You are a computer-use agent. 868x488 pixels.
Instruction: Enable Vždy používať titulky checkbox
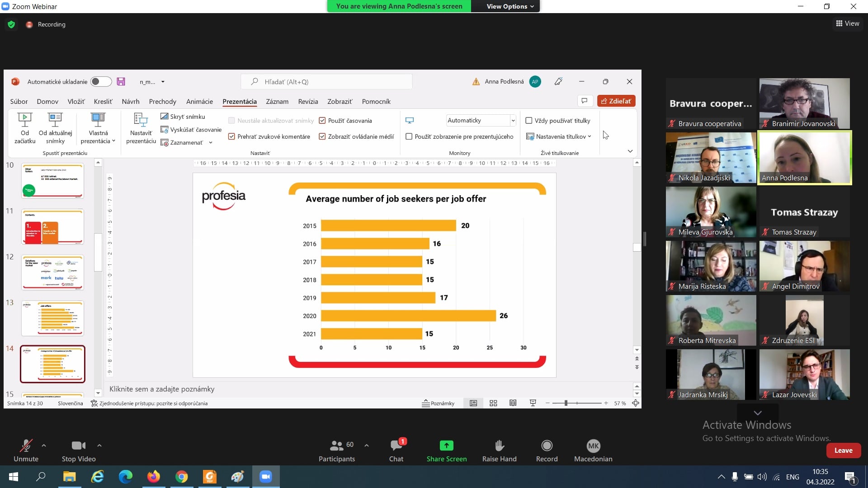pyautogui.click(x=529, y=121)
